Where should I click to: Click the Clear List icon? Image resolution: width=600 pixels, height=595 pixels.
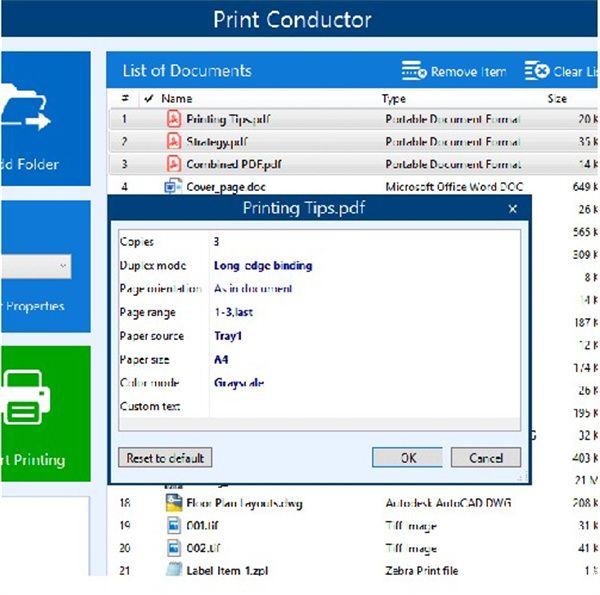(x=536, y=71)
